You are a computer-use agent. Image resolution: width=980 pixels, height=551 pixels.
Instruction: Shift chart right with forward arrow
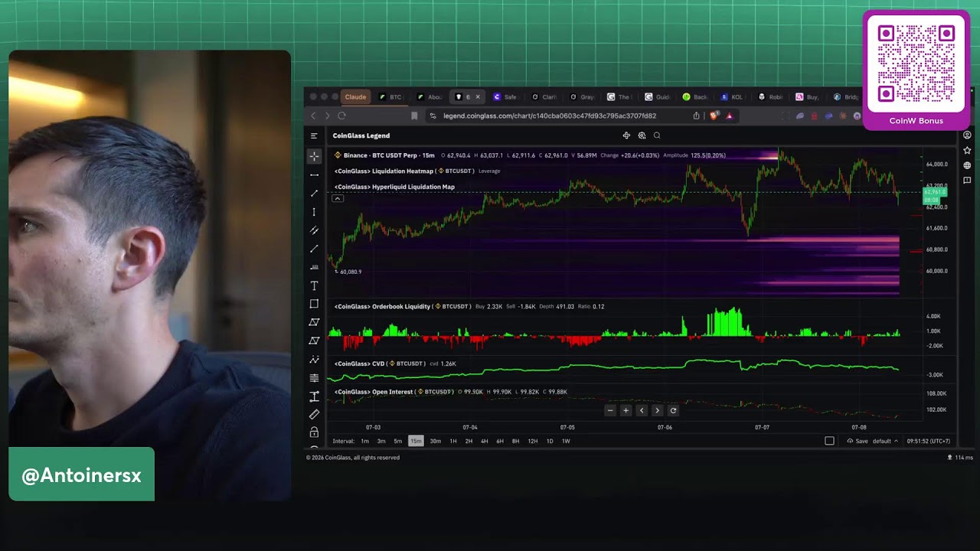(x=657, y=410)
